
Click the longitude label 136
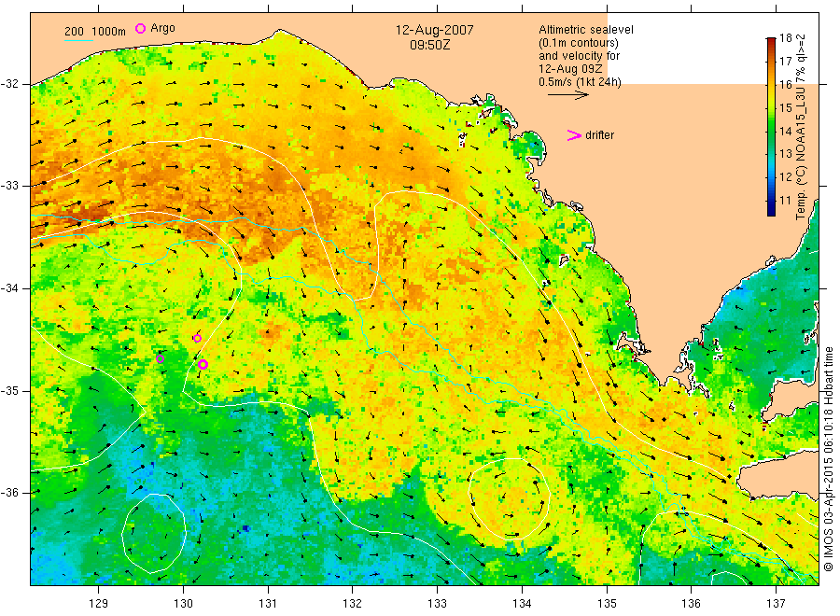691,603
